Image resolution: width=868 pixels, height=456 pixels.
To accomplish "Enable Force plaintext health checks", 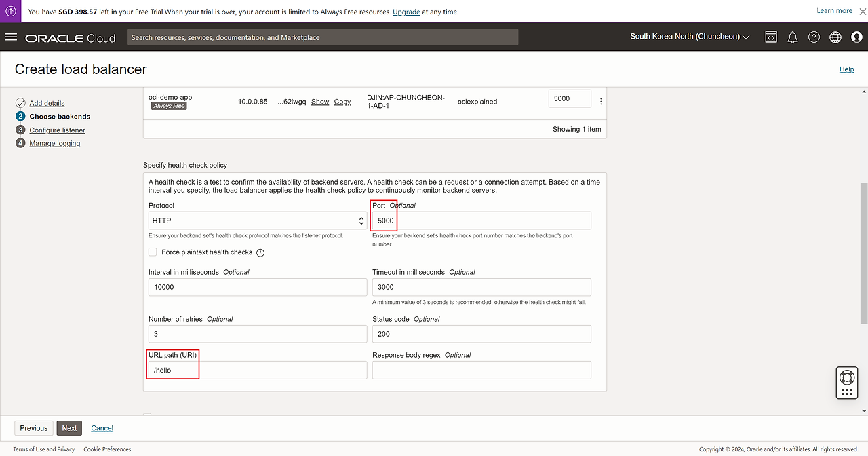I will coord(153,252).
